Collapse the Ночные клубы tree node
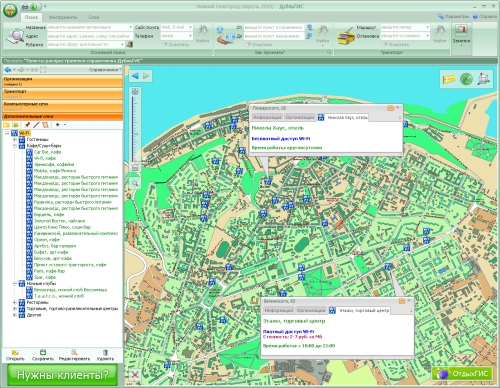This screenshot has height=388, width=500. point(15,284)
